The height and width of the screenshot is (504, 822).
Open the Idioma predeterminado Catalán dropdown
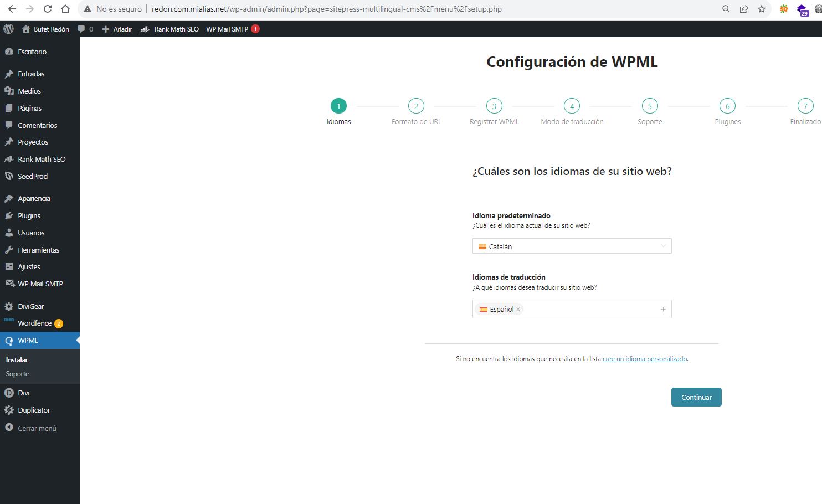click(572, 246)
